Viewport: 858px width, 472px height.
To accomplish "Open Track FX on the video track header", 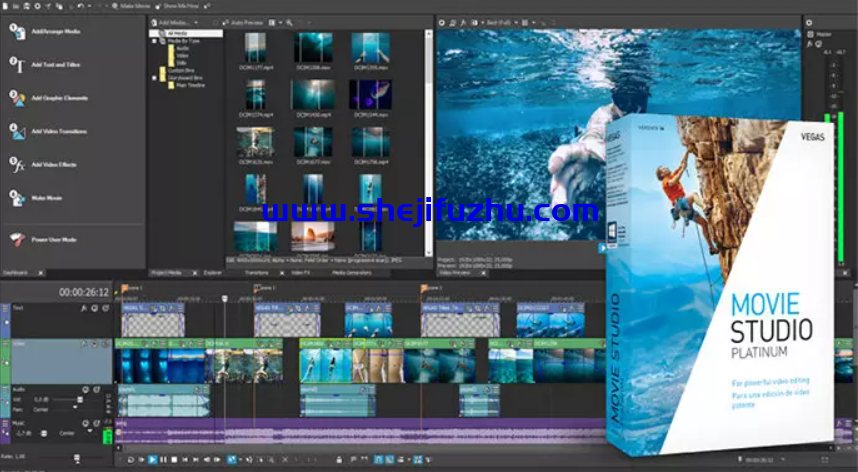I will tap(84, 343).
